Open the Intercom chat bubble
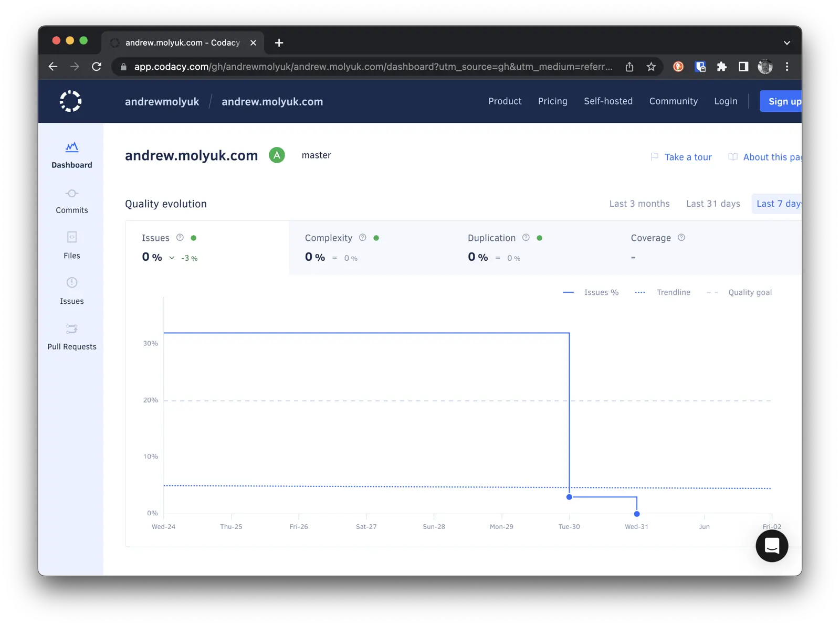Viewport: 840px width, 626px height. point(771,546)
